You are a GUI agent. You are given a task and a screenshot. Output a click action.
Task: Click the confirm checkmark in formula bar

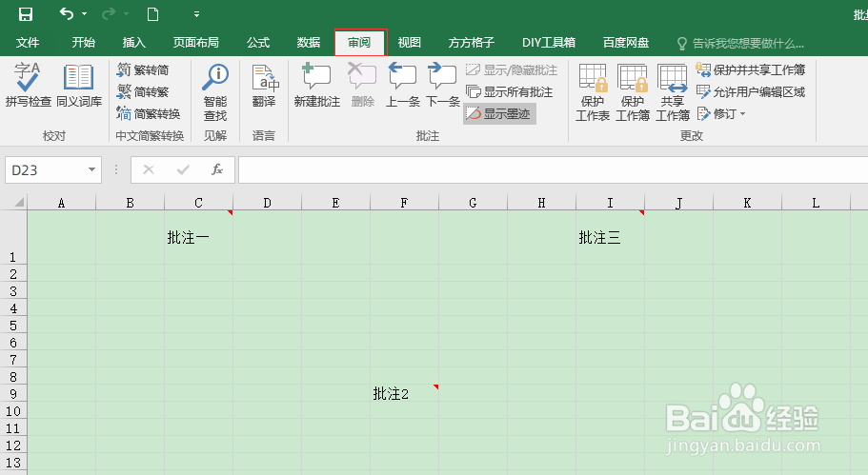click(183, 169)
